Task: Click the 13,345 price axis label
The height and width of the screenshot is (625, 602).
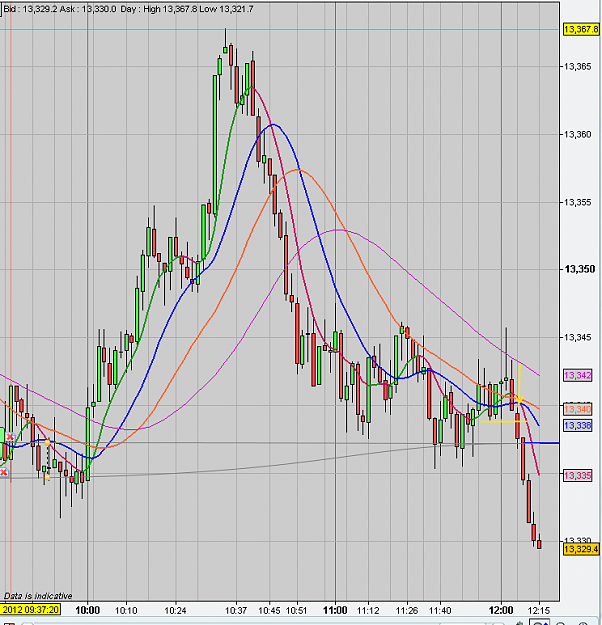Action: (578, 338)
